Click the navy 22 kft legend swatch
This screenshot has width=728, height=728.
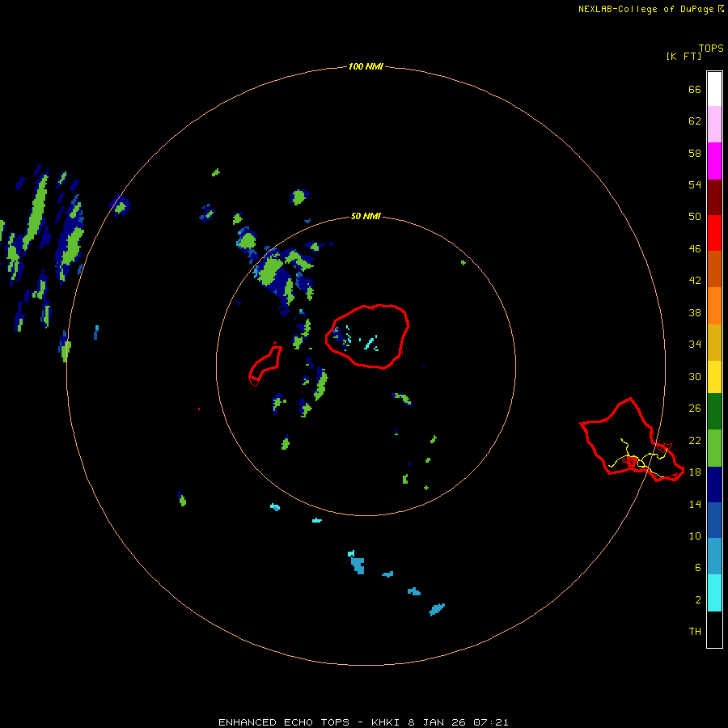(x=714, y=485)
